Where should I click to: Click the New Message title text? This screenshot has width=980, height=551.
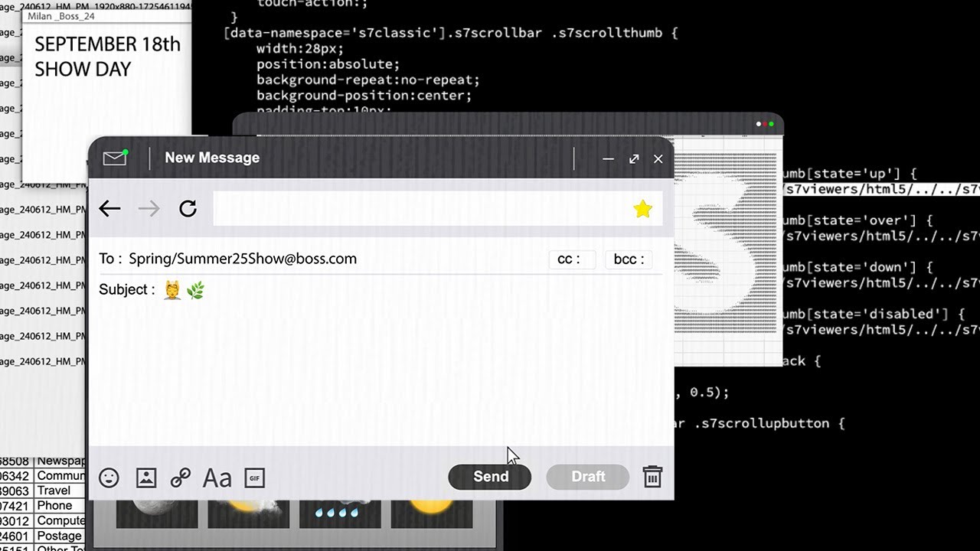tap(212, 158)
